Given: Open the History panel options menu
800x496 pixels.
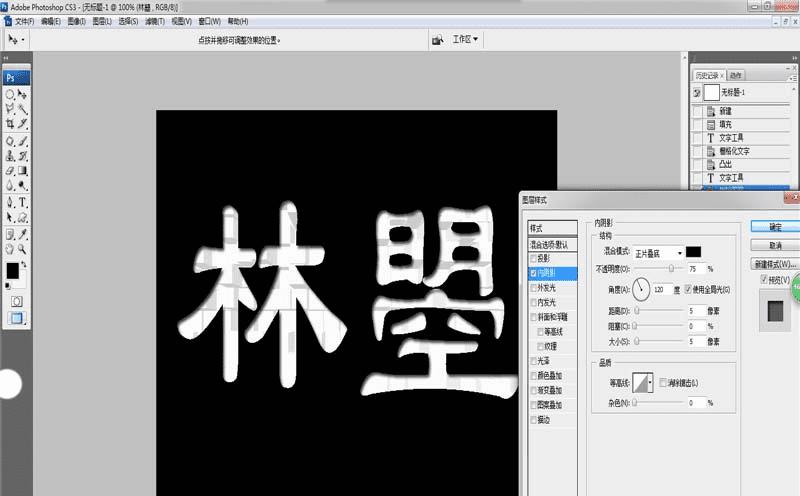Looking at the screenshot, I should [x=792, y=77].
